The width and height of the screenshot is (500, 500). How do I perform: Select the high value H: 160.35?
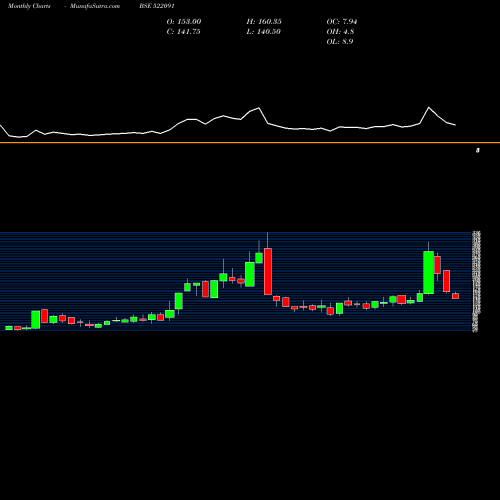[264, 22]
